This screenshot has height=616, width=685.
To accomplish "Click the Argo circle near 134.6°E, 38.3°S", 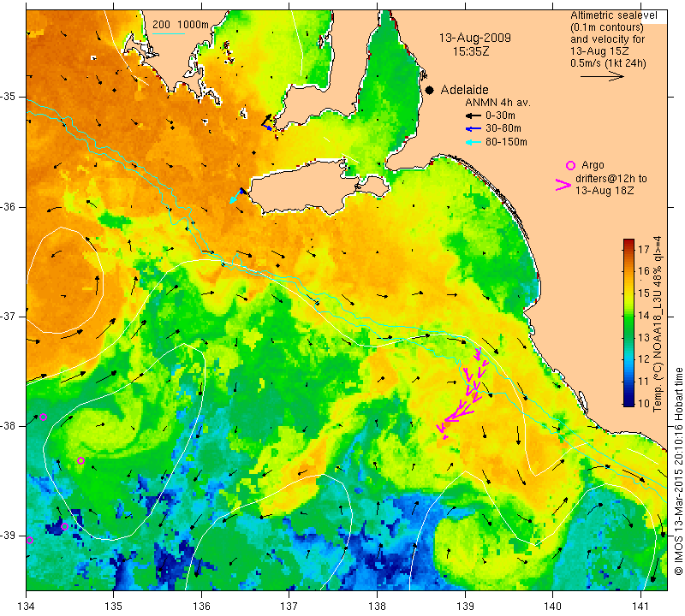I will [80, 460].
